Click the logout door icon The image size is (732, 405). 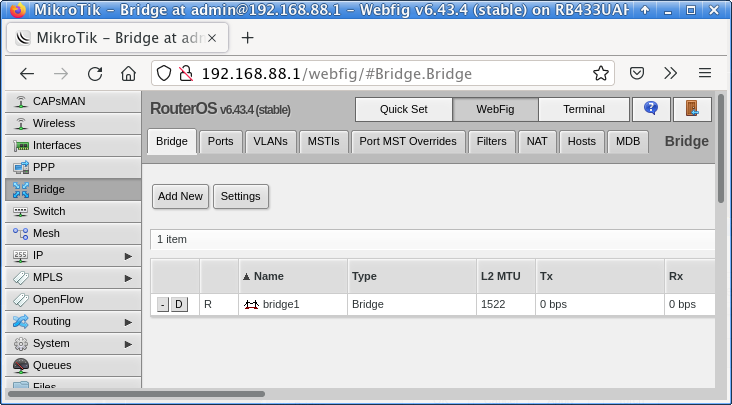point(692,109)
